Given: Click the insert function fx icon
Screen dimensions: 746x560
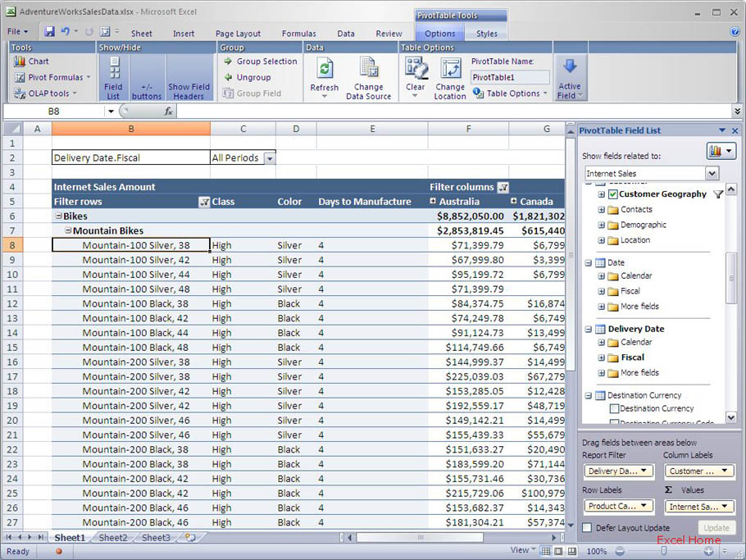Looking at the screenshot, I should [x=168, y=112].
